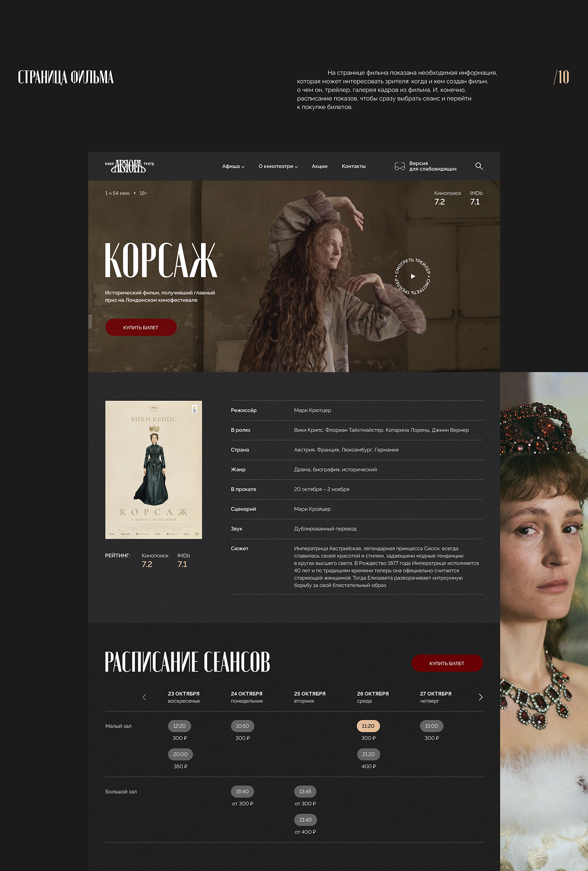Screen dimensions: 588x871
Task: Play the trailer using the circular play icon
Action: tap(413, 276)
